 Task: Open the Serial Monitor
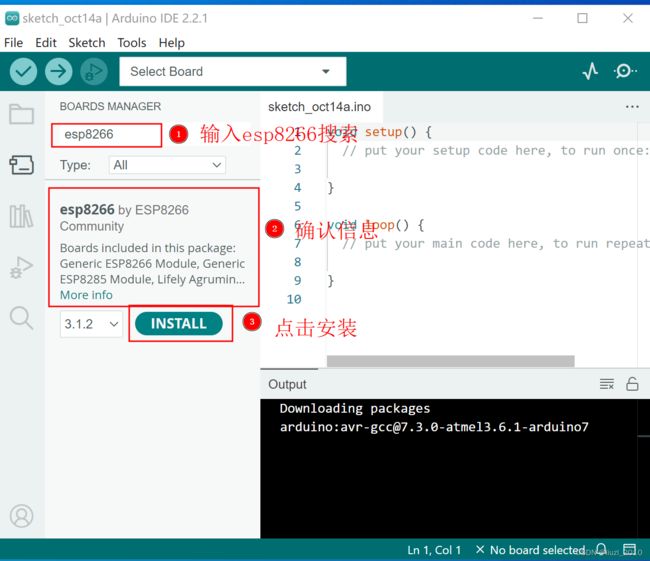[x=625, y=71]
